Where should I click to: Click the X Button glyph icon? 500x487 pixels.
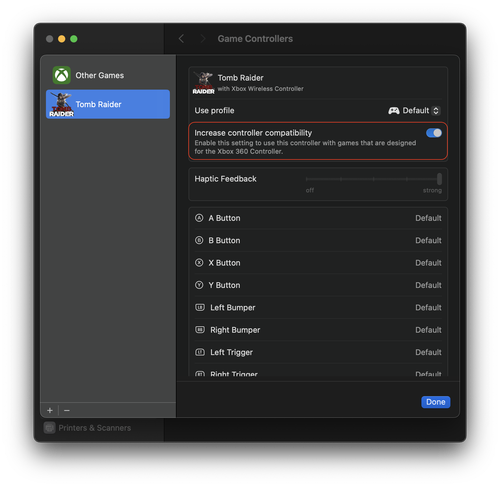click(199, 263)
